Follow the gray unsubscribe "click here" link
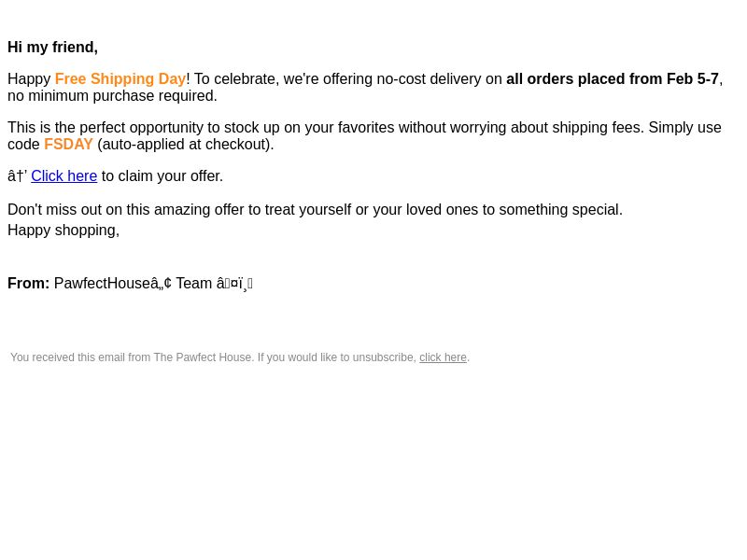747x560 pixels. click(443, 357)
